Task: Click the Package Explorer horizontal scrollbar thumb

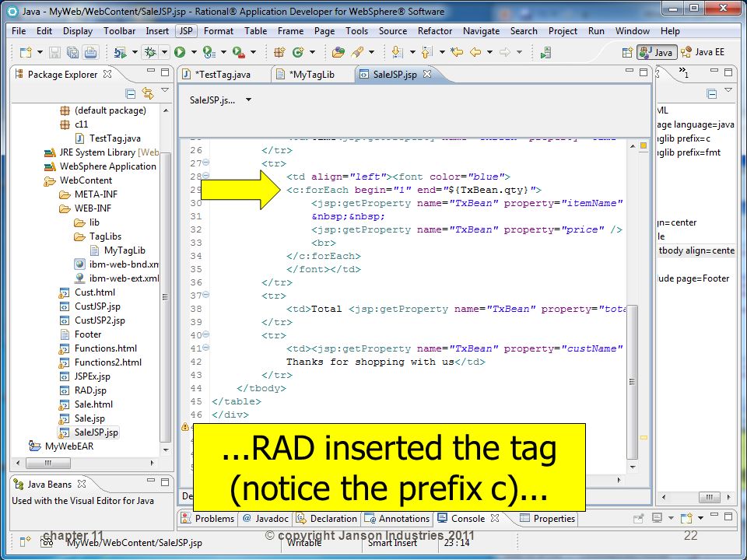Action: [47, 463]
